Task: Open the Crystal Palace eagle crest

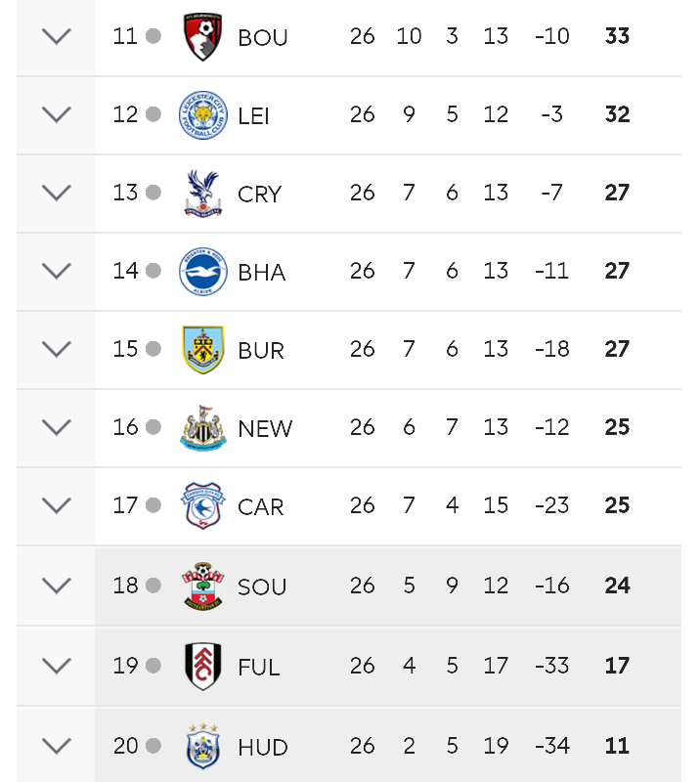Action: pyautogui.click(x=203, y=194)
